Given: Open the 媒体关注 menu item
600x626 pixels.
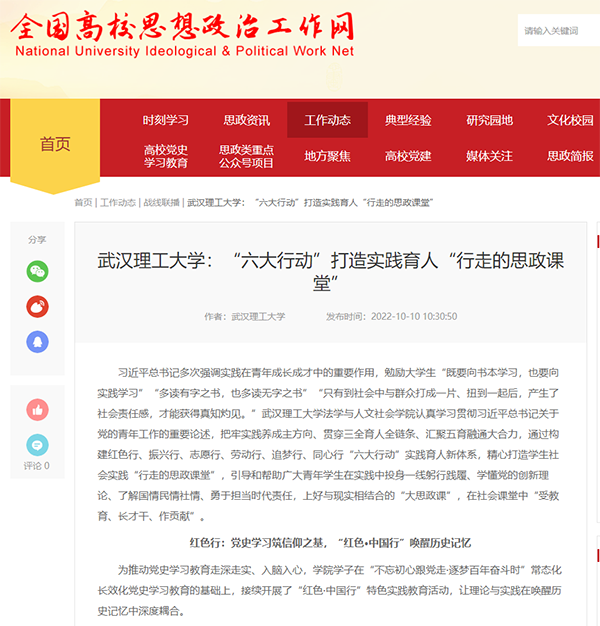Looking at the screenshot, I should coord(489,156).
